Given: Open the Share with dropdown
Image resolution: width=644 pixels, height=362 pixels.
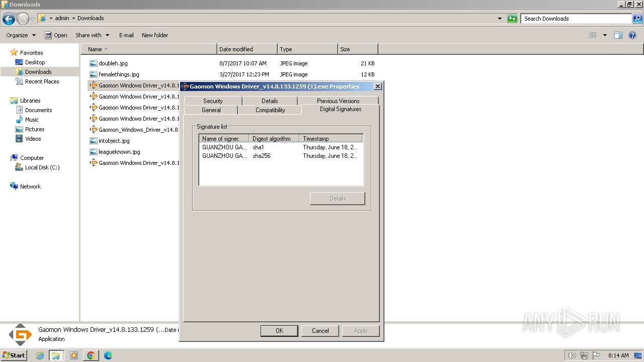Looking at the screenshot, I should pos(92,35).
